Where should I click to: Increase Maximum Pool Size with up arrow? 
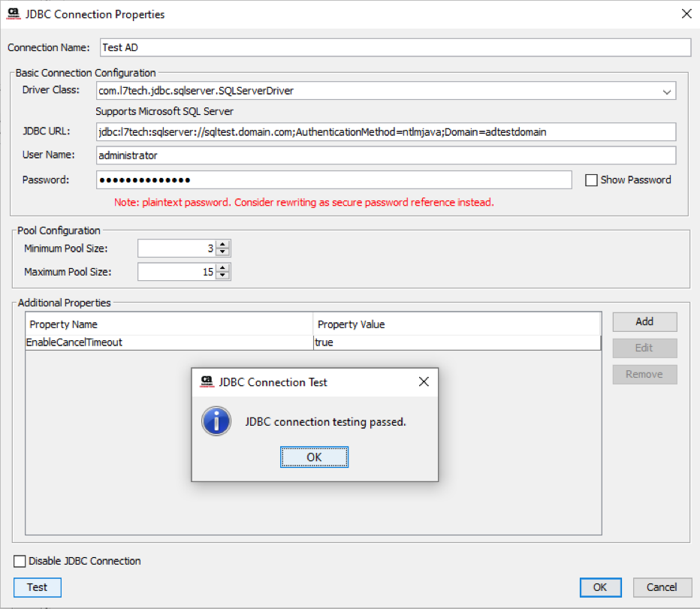pos(222,268)
